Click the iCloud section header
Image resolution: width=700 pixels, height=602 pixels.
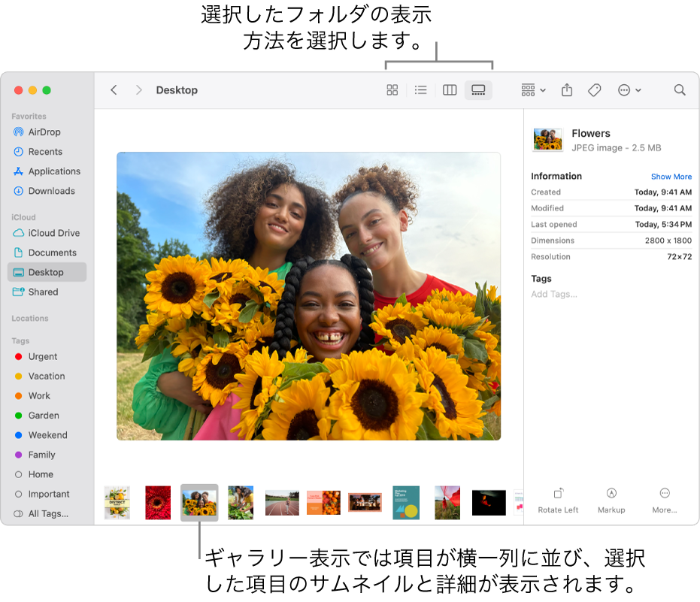23,217
